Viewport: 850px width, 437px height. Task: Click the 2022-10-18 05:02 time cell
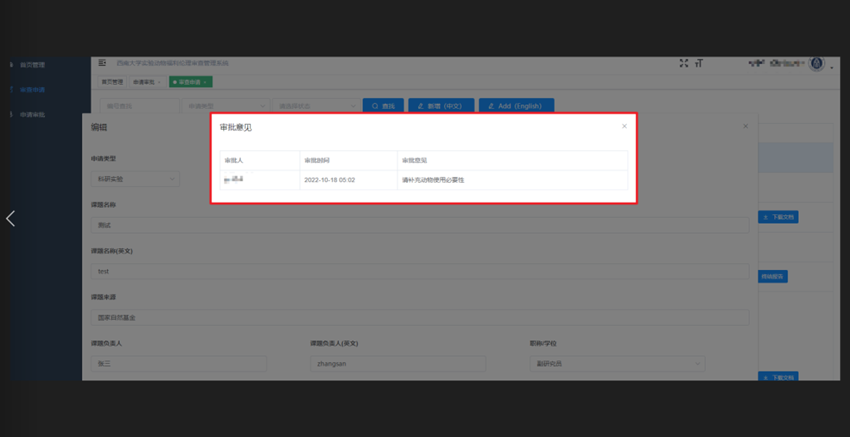348,180
